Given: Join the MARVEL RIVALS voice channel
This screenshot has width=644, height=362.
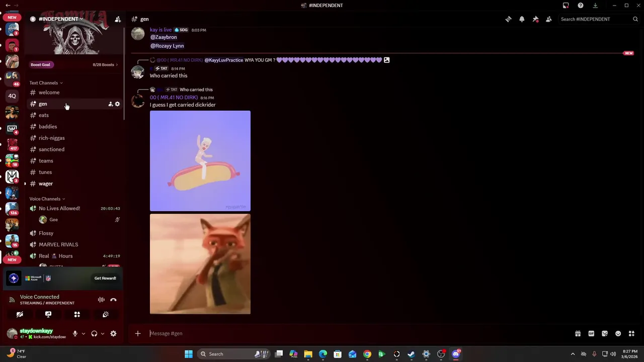Looking at the screenshot, I should click(x=74, y=244).
